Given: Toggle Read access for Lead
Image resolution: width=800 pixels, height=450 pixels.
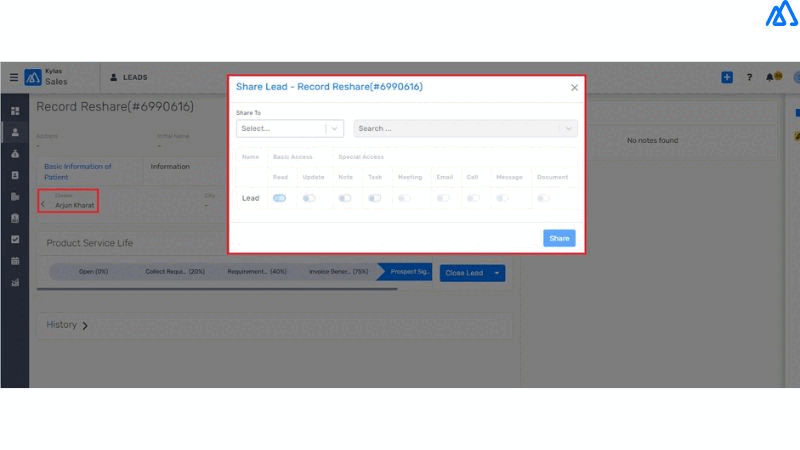Looking at the screenshot, I should point(279,198).
